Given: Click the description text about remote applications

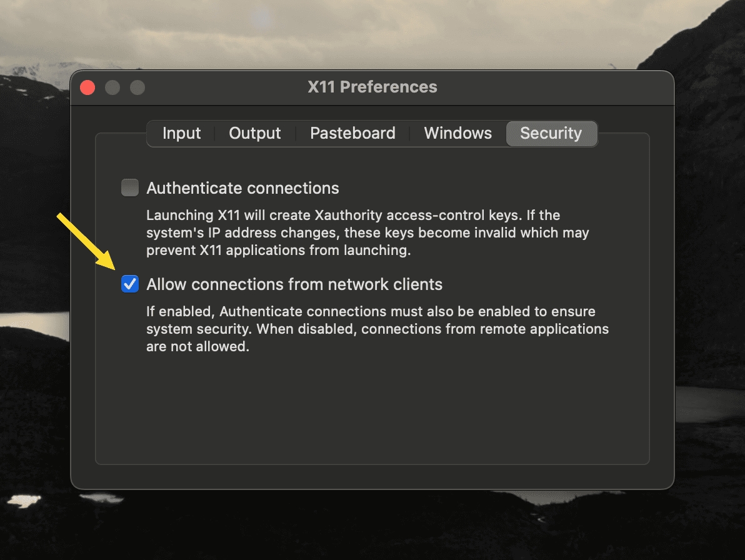Looking at the screenshot, I should point(377,329).
